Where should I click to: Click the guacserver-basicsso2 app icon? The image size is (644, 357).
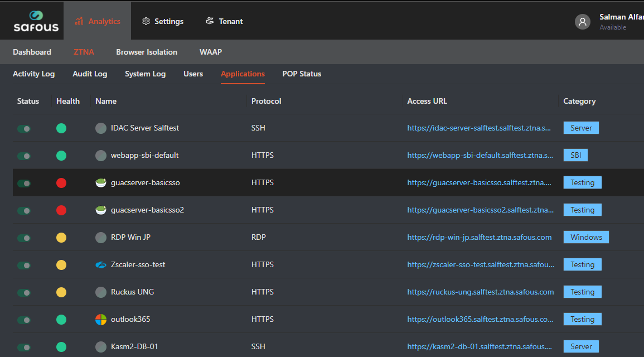[x=100, y=210]
